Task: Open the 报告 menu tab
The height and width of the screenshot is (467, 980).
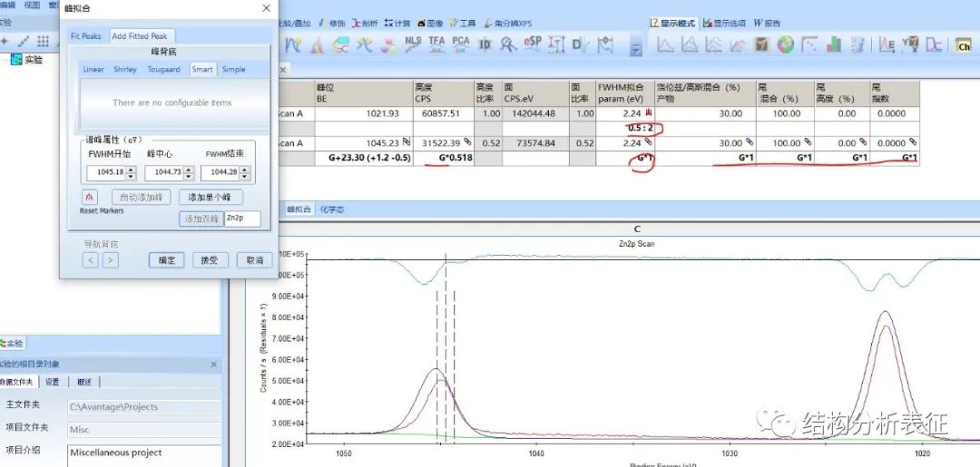Action: point(767,23)
